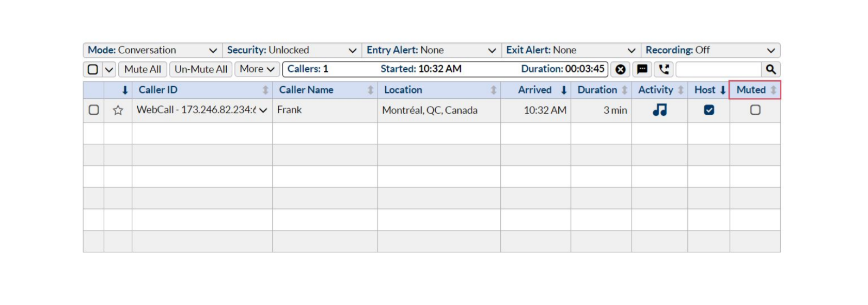
Task: Favorite Frank's row with the star icon
Action: click(x=118, y=110)
